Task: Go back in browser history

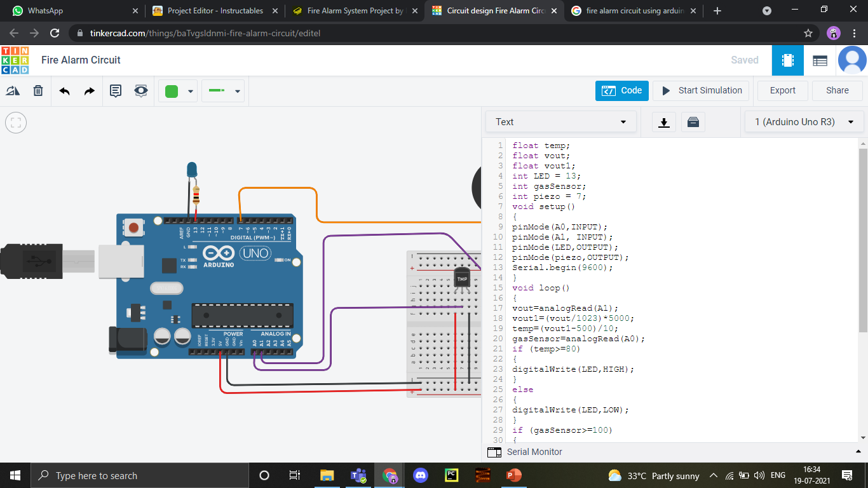Action: pyautogui.click(x=14, y=33)
